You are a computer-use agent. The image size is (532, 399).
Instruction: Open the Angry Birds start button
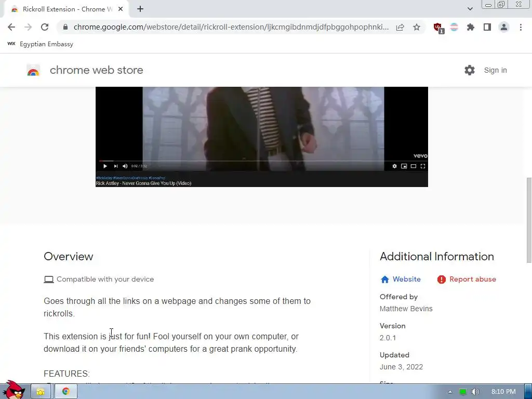14,390
